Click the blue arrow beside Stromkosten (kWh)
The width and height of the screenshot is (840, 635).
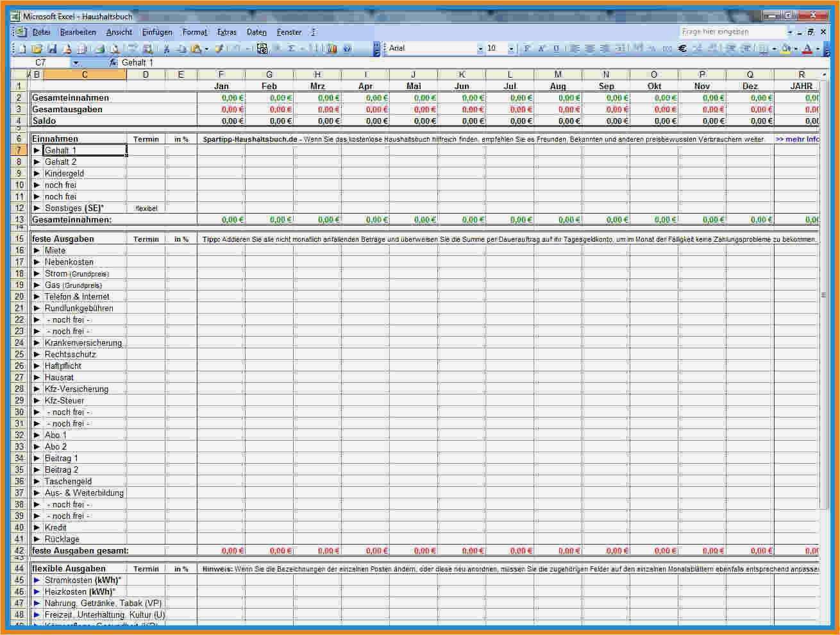point(37,580)
